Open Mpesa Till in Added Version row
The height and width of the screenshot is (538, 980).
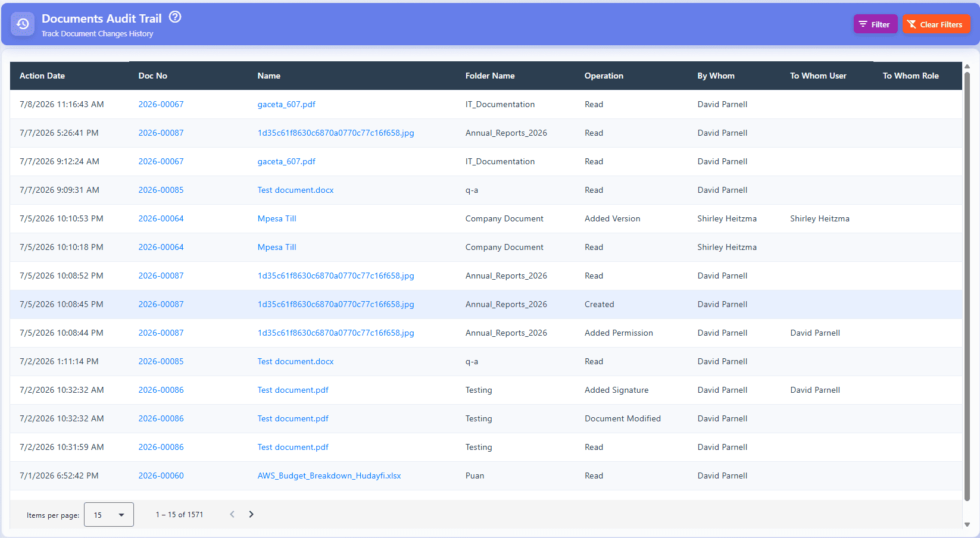pyautogui.click(x=277, y=218)
